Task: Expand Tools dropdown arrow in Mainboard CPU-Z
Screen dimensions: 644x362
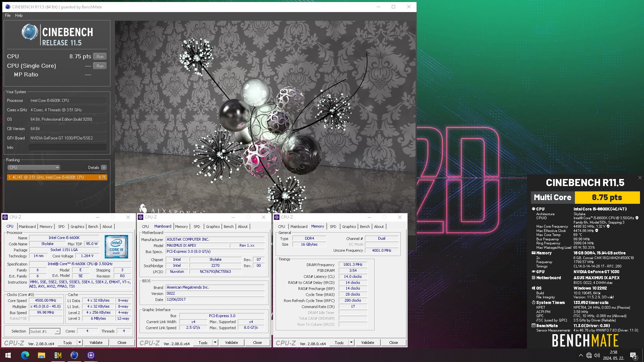Action: (215, 343)
